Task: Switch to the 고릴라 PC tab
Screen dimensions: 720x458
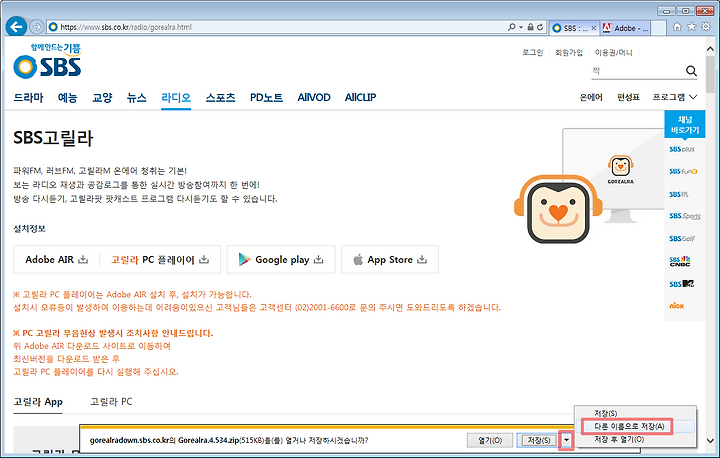Action: 111,401
